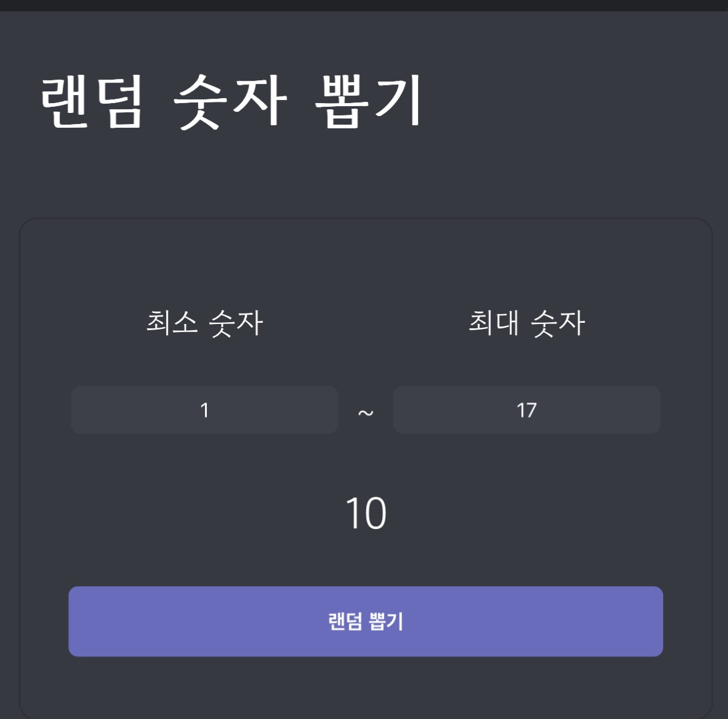The image size is (728, 719).
Task: Click the minimum number box left of tilde
Action: 204,410
